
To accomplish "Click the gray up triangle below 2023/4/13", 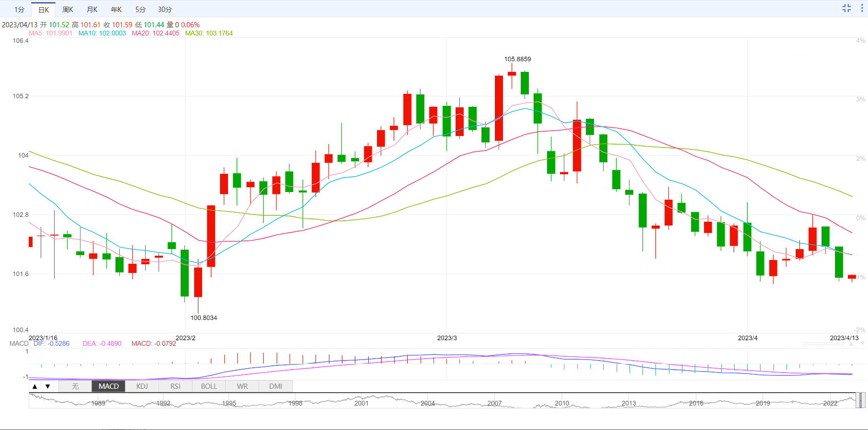I will click(x=851, y=344).
